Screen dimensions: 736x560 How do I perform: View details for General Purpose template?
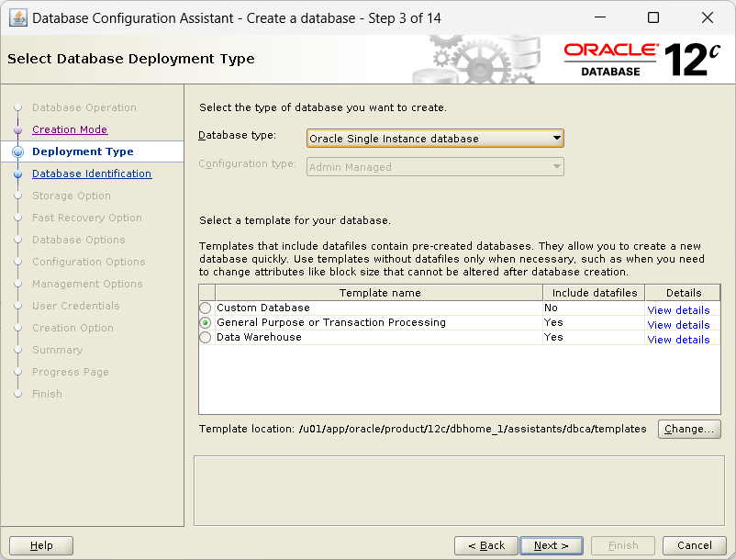(x=678, y=325)
